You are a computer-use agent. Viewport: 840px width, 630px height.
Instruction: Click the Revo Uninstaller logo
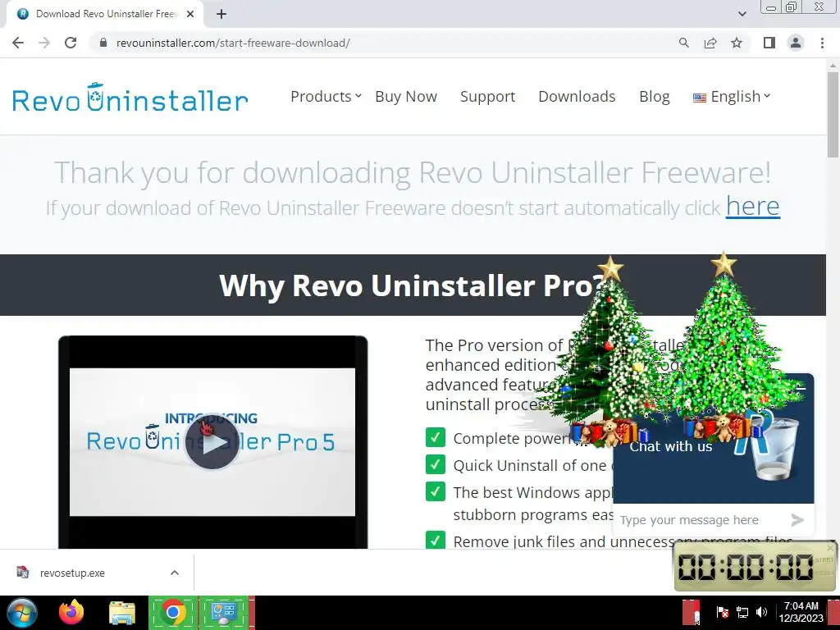click(130, 98)
